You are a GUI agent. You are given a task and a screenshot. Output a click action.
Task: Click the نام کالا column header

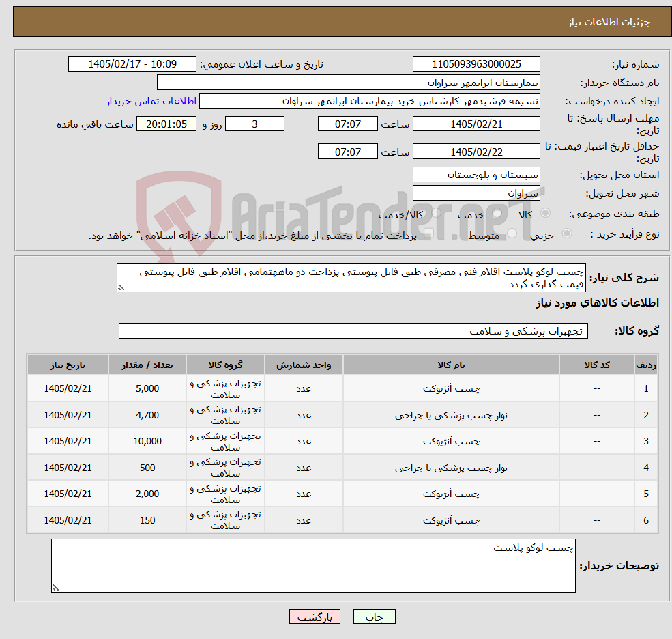click(451, 365)
